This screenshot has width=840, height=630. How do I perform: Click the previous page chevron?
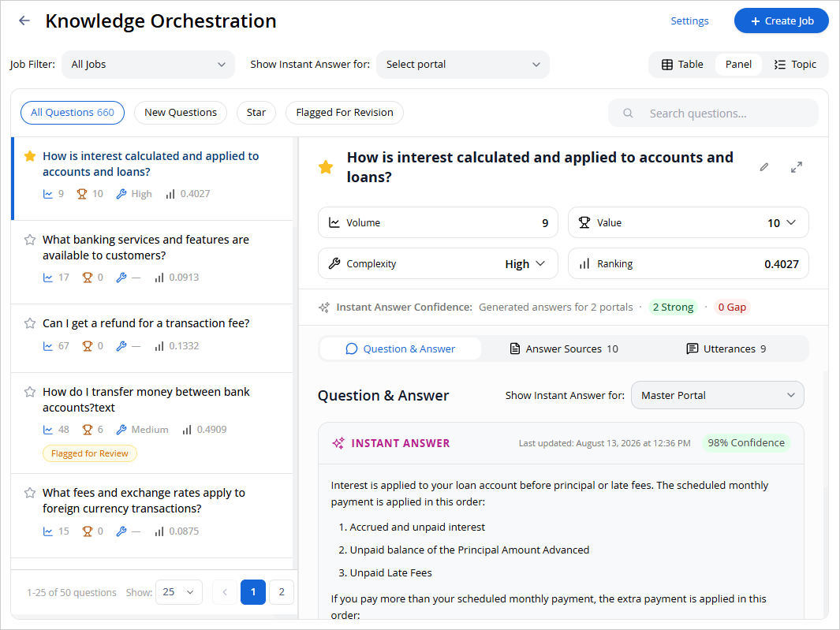225,592
